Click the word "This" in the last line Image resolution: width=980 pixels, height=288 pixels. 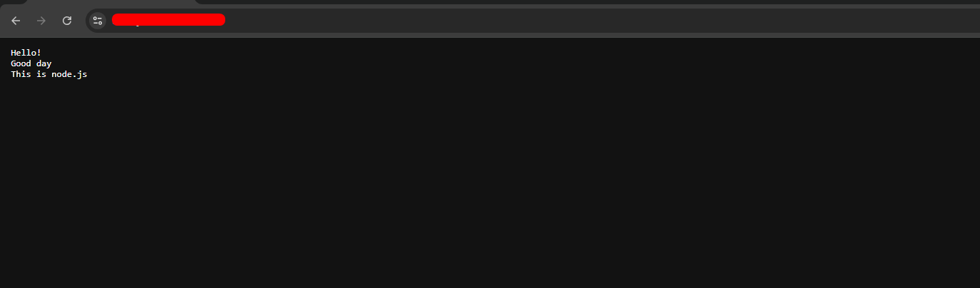tap(21, 74)
